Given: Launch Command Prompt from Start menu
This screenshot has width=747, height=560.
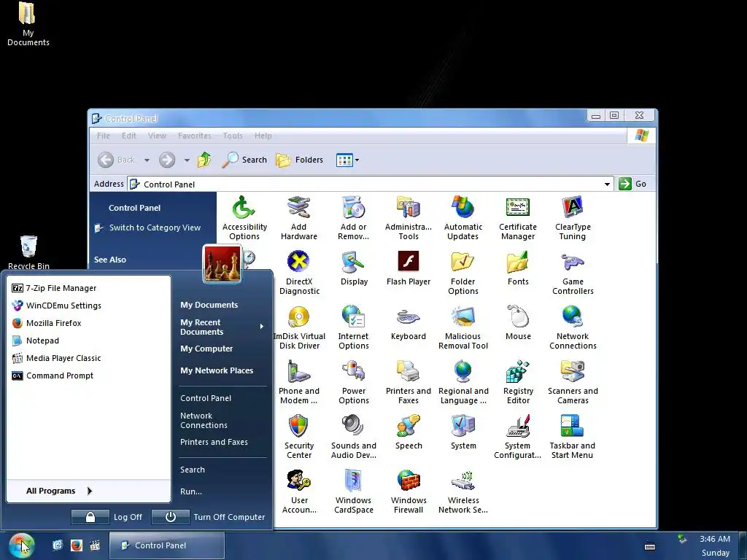Looking at the screenshot, I should (x=88, y=376).
